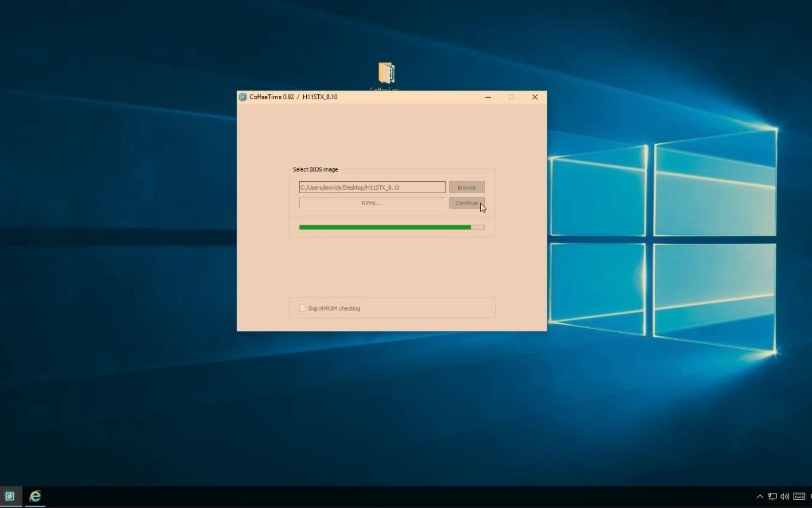
Task: Open the CoffeeTime folder on the desktop
Action: coord(386,74)
